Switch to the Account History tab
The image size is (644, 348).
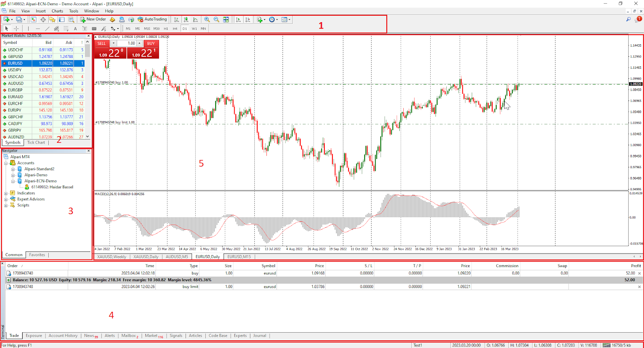tap(63, 336)
